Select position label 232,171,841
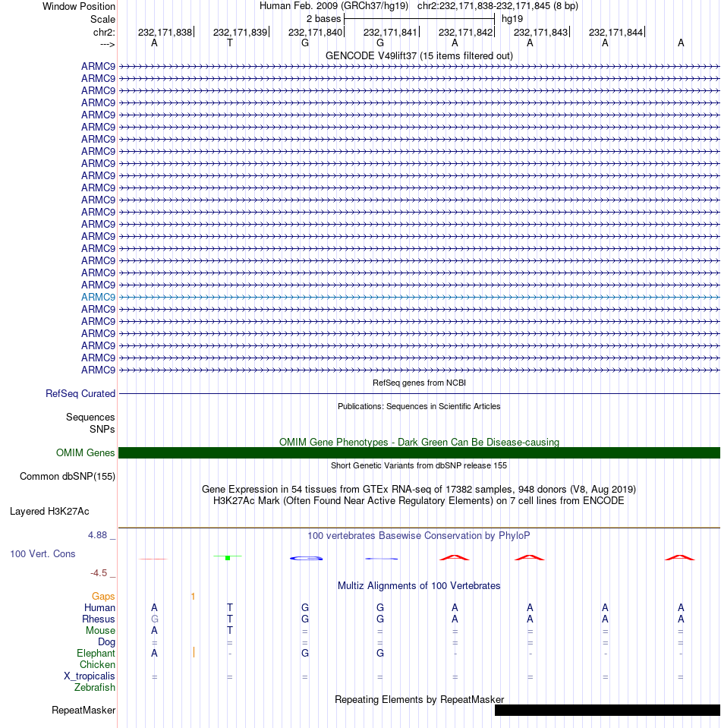The height and width of the screenshot is (728, 721). (x=390, y=33)
